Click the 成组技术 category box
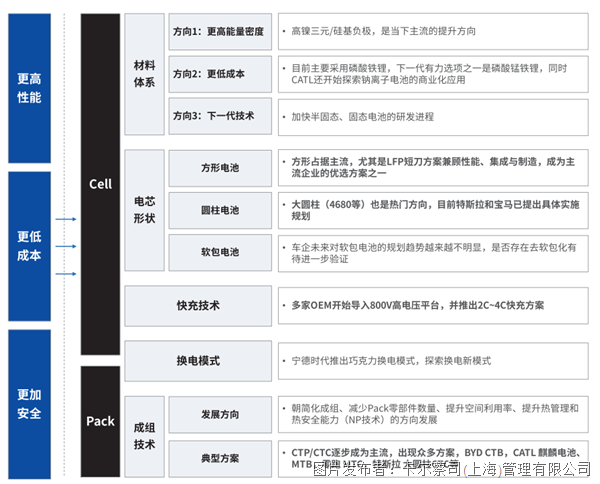The image size is (600, 484). 144,437
